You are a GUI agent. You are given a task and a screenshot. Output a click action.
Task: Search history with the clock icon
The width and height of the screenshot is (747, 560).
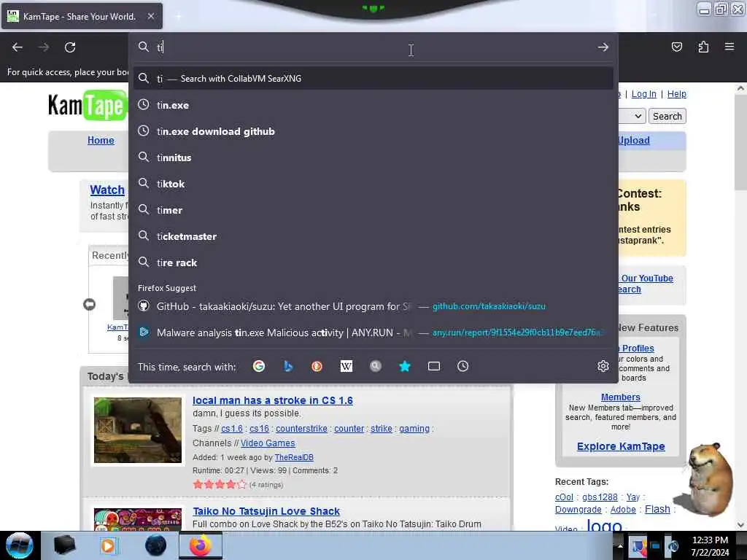pos(463,366)
